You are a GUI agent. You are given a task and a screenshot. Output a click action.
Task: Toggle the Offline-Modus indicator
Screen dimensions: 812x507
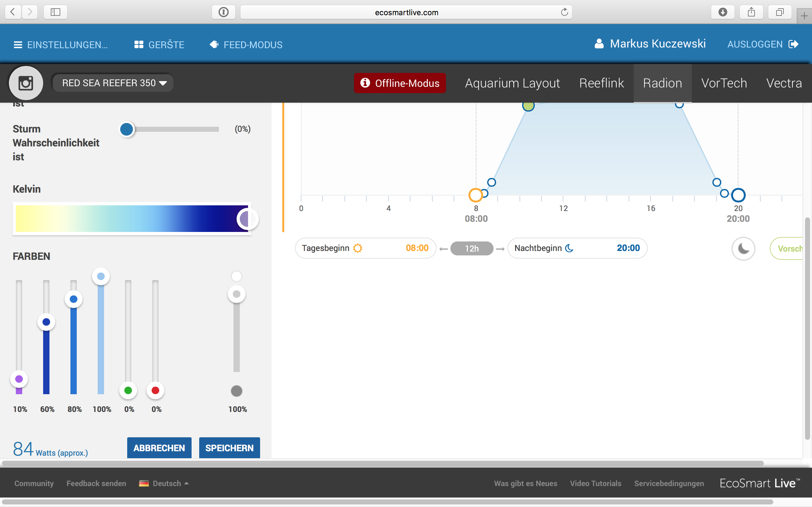click(x=400, y=83)
